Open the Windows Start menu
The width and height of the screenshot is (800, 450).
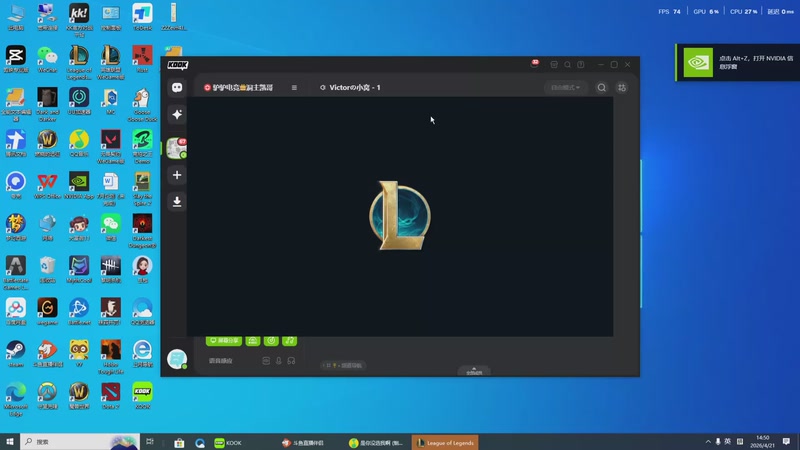point(10,442)
